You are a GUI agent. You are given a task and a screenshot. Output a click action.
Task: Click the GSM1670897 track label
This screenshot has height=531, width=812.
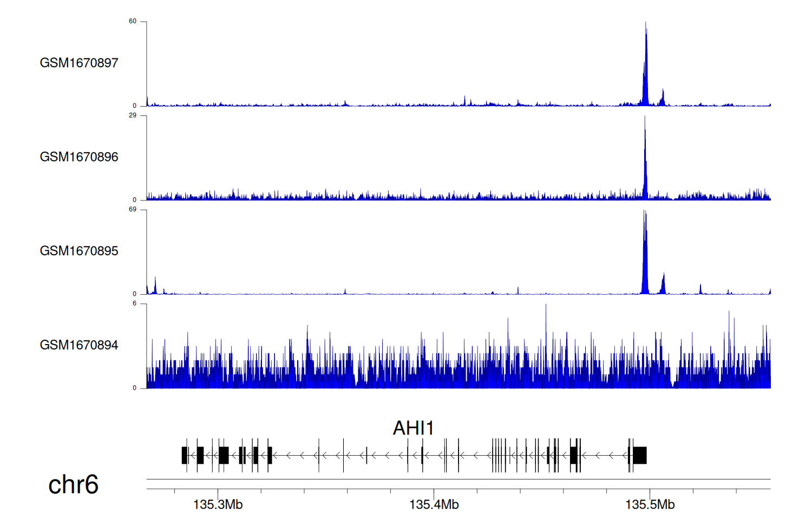pyautogui.click(x=79, y=63)
